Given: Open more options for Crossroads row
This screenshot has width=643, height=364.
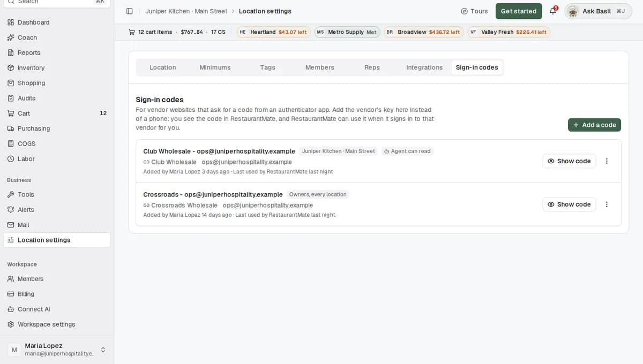Looking at the screenshot, I should click(x=607, y=204).
